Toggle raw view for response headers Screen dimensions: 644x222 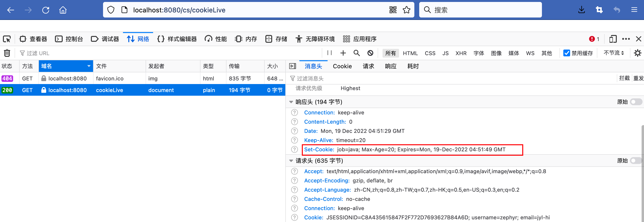point(636,102)
